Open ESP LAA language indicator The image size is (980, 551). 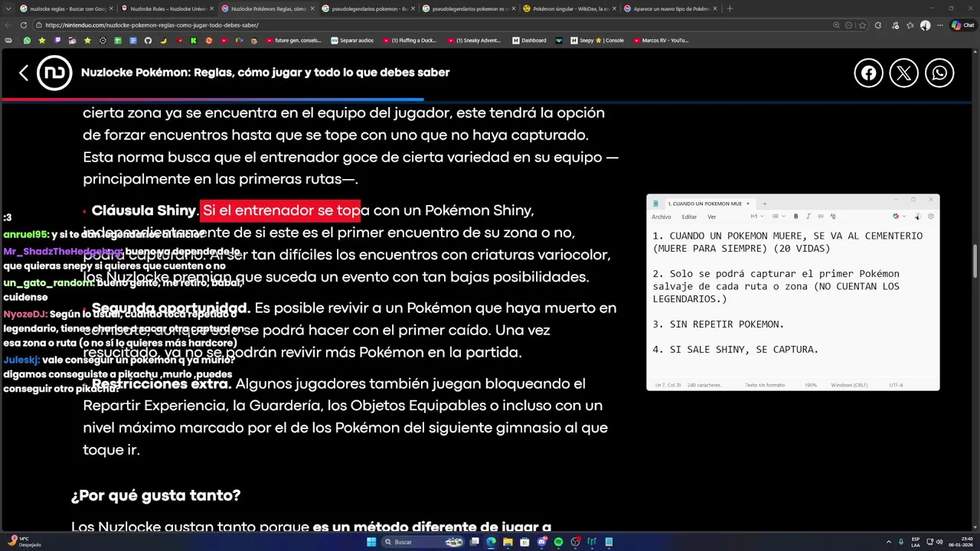(x=916, y=542)
